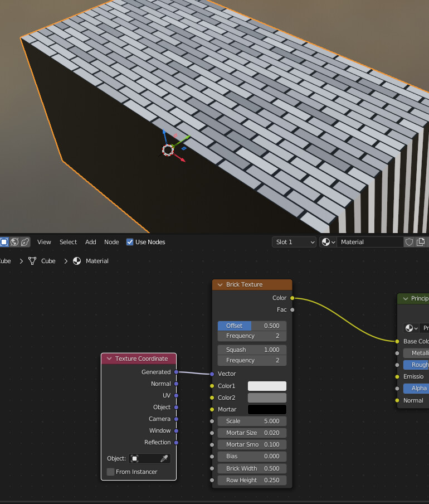Open the Node menu
The width and height of the screenshot is (429, 504).
click(111, 242)
